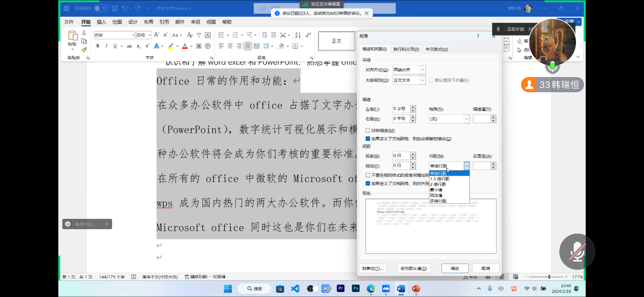Viewport: 644px width, 297px height.
Task: Open the 换行和分页 tab in the dialog
Action: pyautogui.click(x=406, y=49)
